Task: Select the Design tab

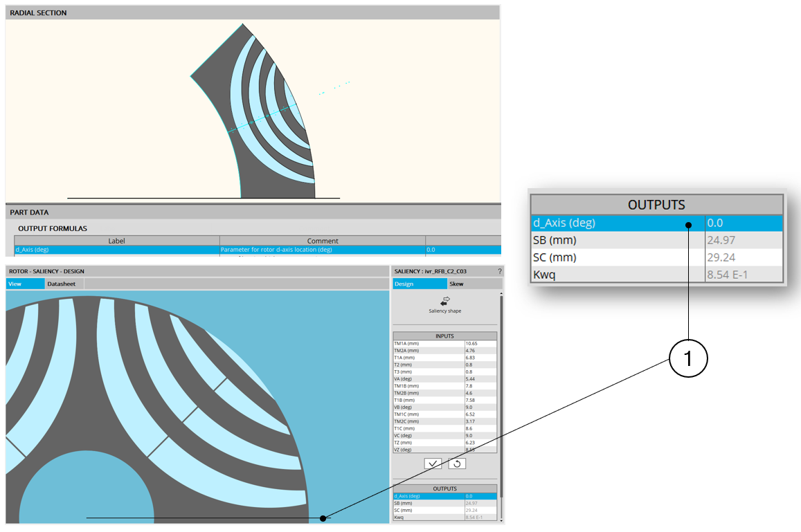Action: pyautogui.click(x=404, y=284)
